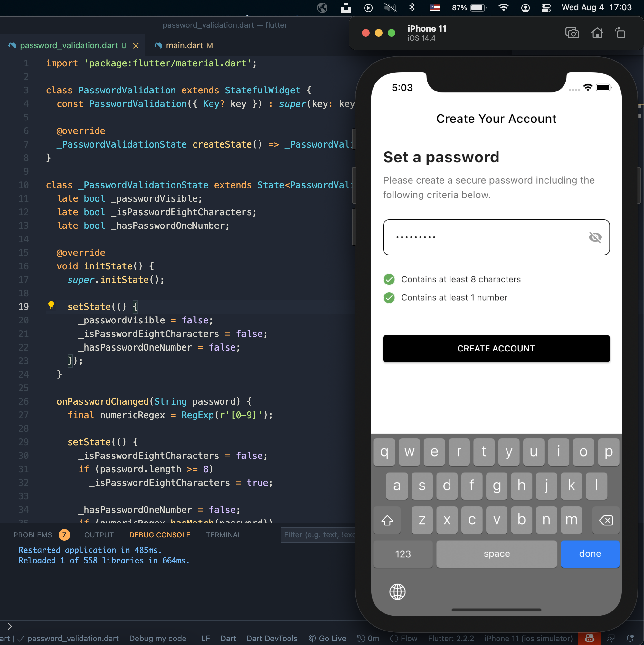Screen dimensions: 644x645
Task: Click the 8 characters check indicator
Action: tap(389, 279)
